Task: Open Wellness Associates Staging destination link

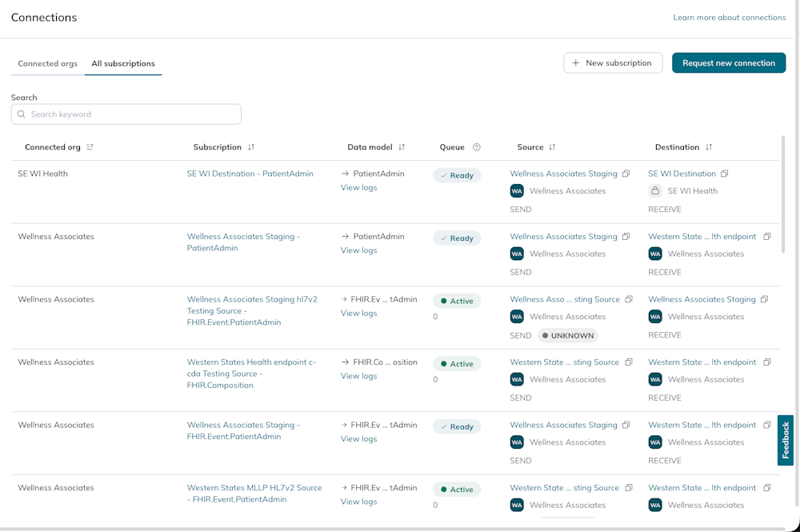Action: point(702,299)
